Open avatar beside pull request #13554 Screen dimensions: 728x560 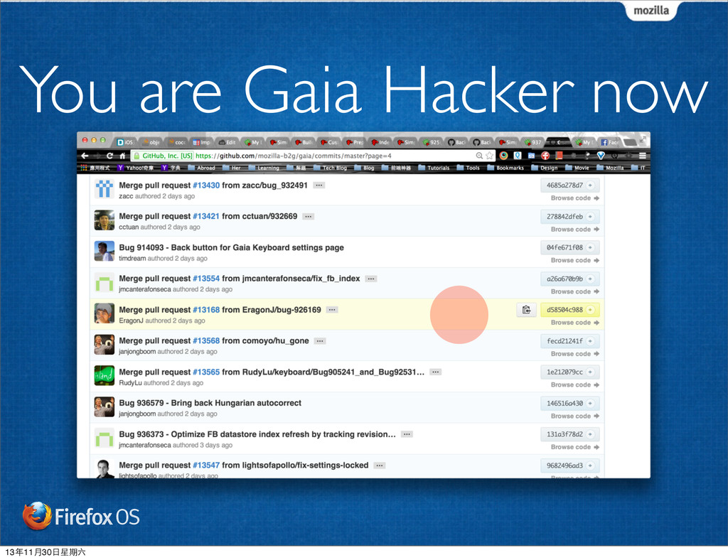click(x=104, y=282)
